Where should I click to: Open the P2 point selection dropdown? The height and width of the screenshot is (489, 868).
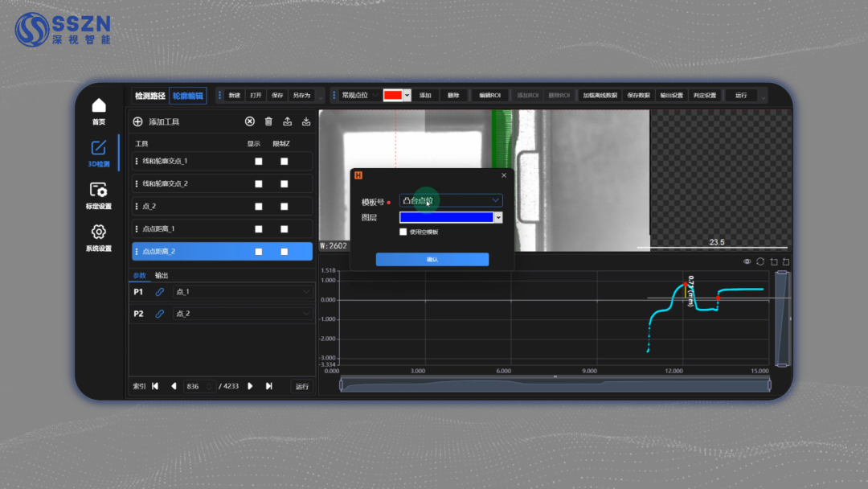[243, 314]
